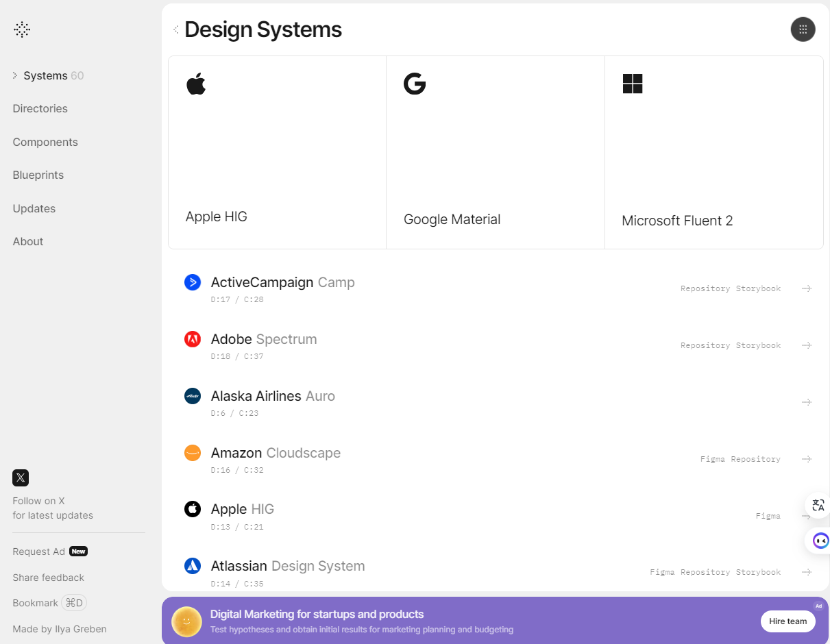Click the Adobe red logo icon
Screen dimensions: 830x644
tap(193, 339)
